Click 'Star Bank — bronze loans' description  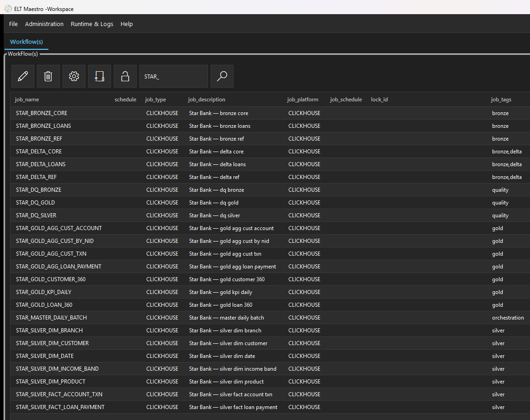tap(220, 126)
